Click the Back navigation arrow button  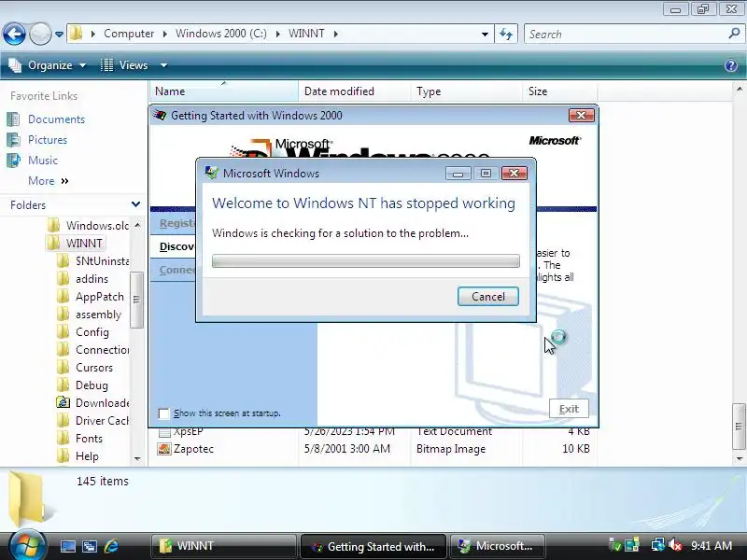tap(14, 34)
